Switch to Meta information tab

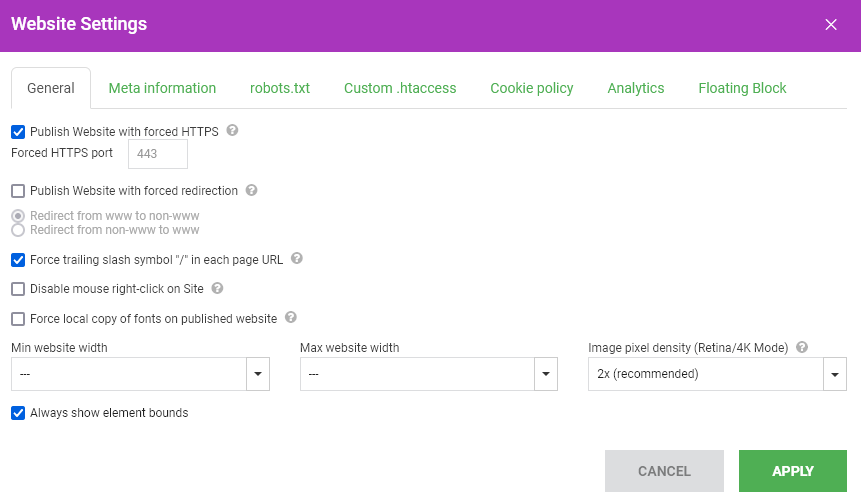pos(162,88)
